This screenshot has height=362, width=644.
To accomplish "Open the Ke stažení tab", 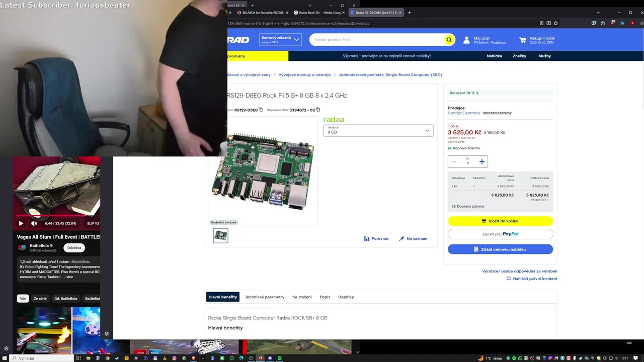I will [x=302, y=297].
